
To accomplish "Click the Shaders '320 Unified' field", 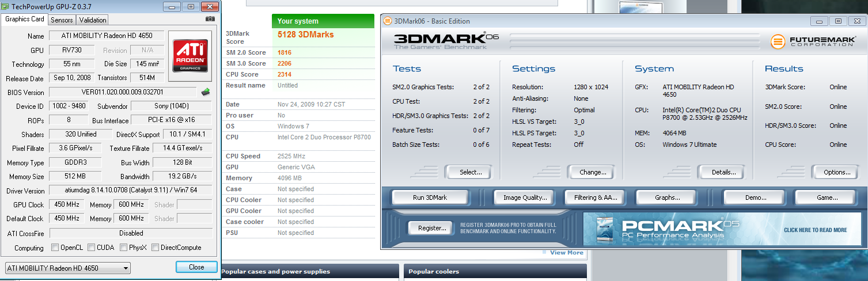I will 81,134.
